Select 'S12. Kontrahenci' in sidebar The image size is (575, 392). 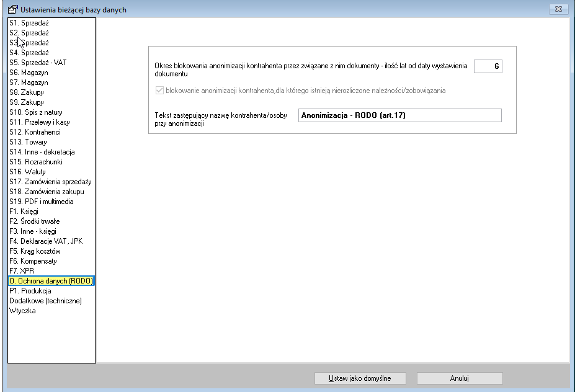click(x=35, y=132)
